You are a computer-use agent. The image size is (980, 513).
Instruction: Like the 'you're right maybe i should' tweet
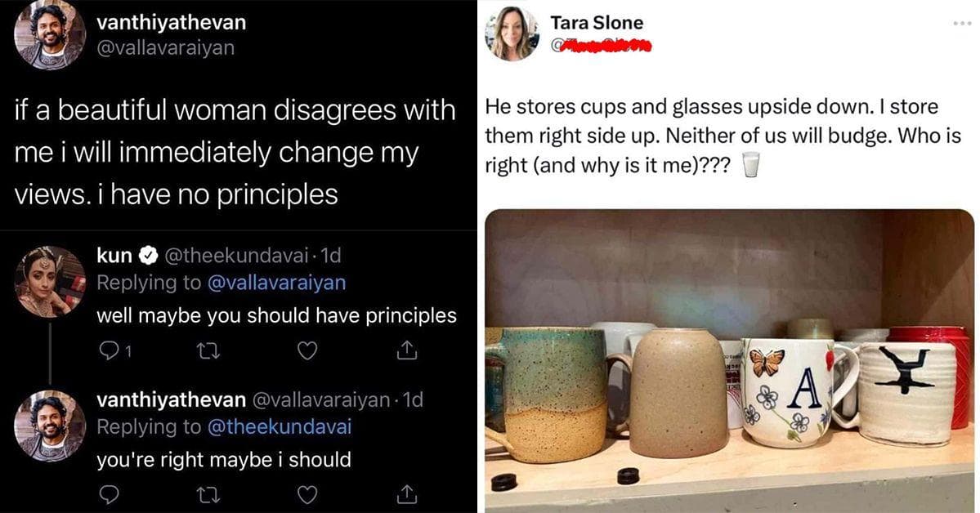(307, 495)
